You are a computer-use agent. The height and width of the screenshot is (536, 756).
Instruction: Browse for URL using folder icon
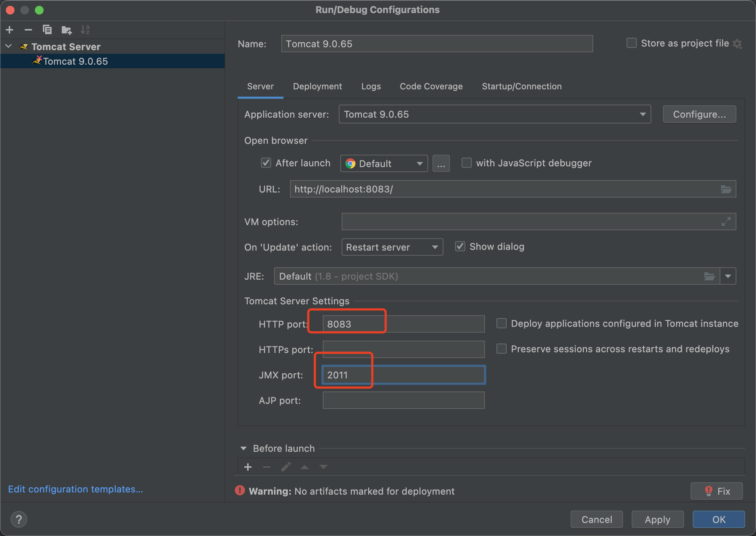(x=726, y=189)
